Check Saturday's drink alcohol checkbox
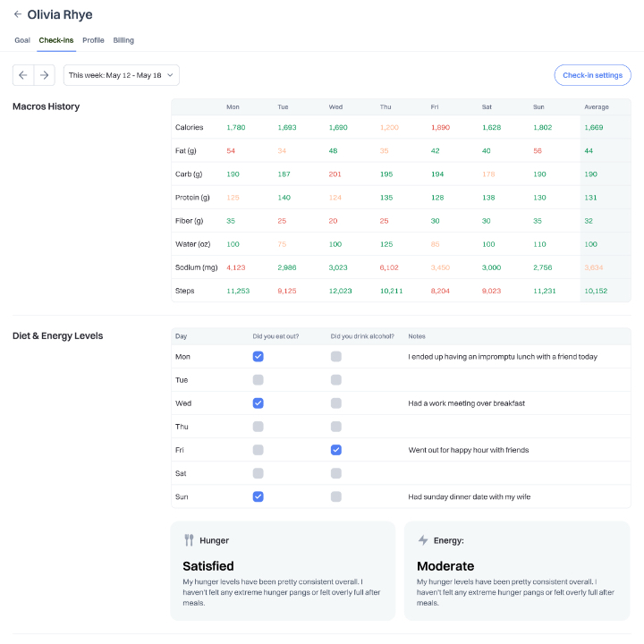Viewport: 644px width, 644px height. pos(335,473)
